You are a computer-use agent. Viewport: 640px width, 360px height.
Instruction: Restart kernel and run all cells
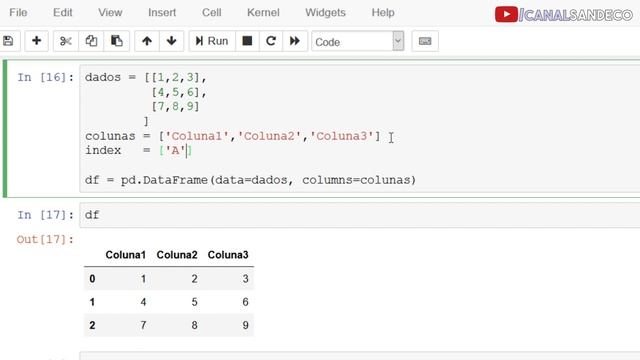click(295, 41)
